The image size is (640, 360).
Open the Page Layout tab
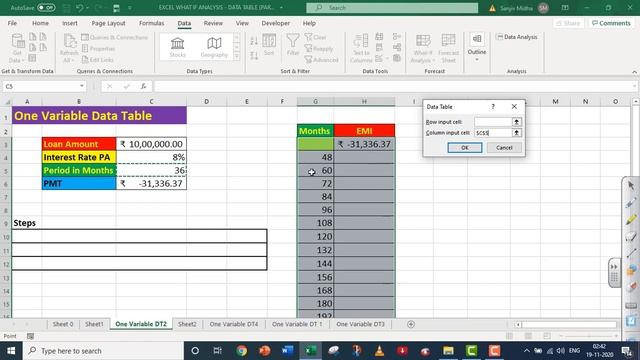click(108, 23)
